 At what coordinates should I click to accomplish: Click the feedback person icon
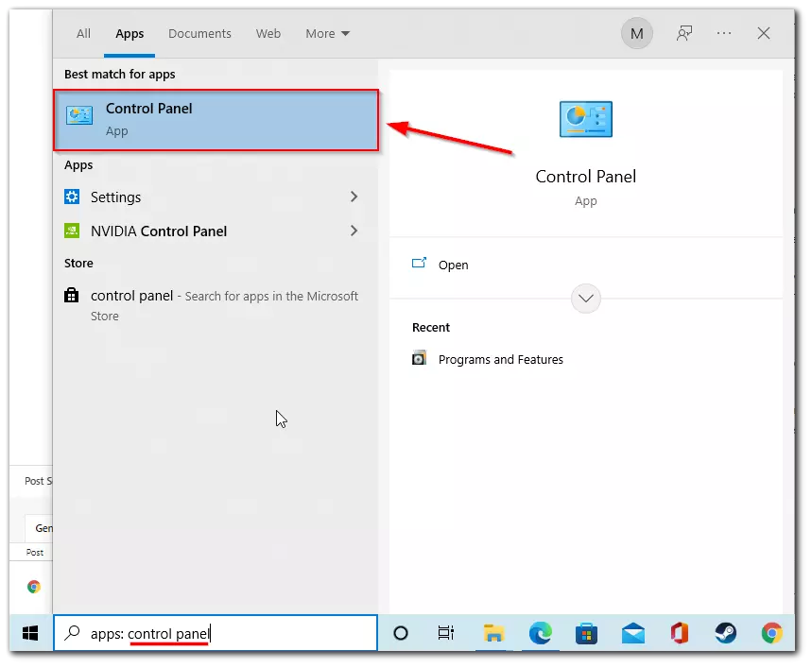pyautogui.click(x=684, y=34)
